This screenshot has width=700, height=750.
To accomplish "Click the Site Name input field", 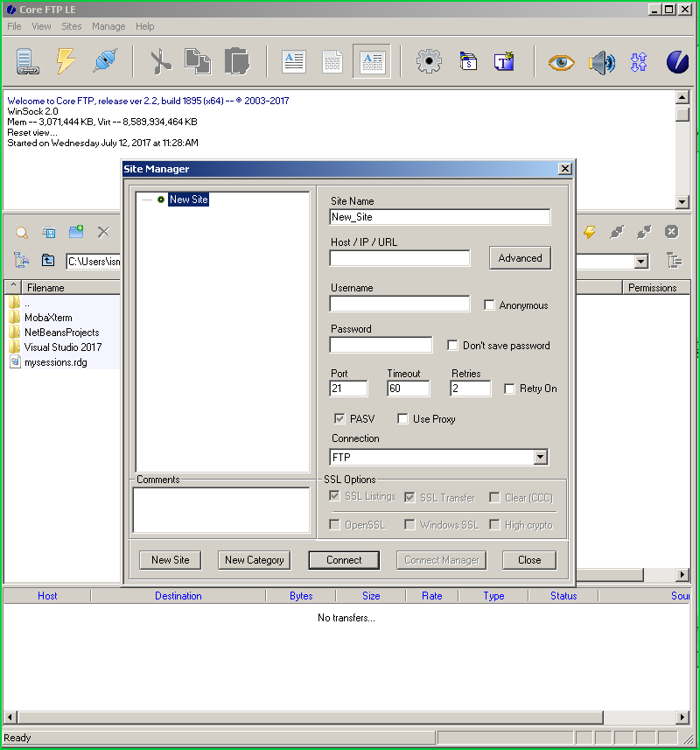I will (x=440, y=217).
